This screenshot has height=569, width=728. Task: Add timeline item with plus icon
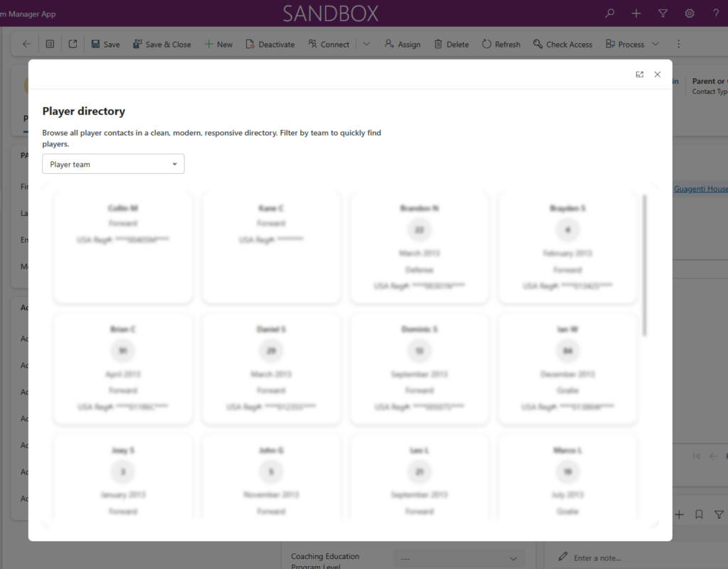tap(679, 514)
